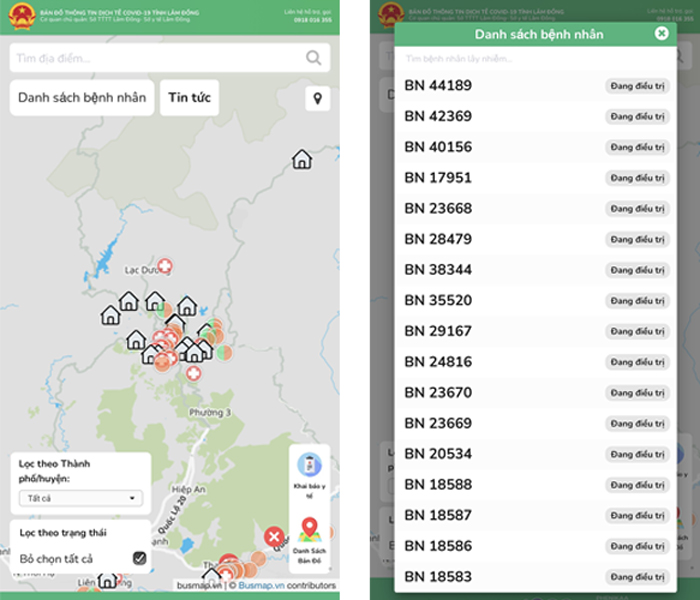700x600 pixels.
Task: Select patient BN 18588
Action: [535, 484]
